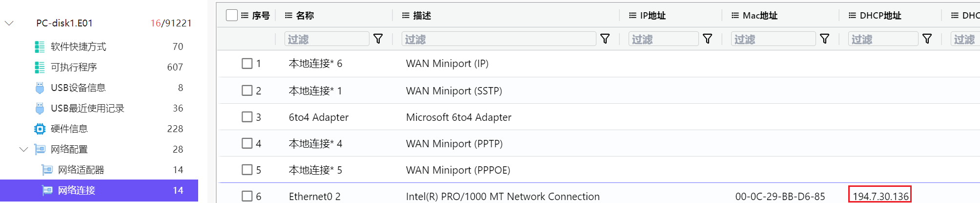This screenshot has height=203, width=980.
Task: Click filter funnel icon for 描述 column
Action: [x=605, y=39]
